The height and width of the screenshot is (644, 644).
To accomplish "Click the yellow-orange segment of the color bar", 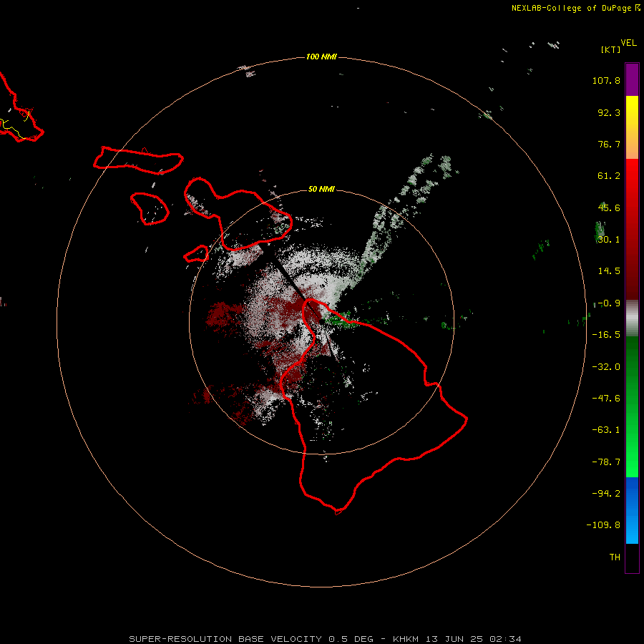I will tap(632, 127).
